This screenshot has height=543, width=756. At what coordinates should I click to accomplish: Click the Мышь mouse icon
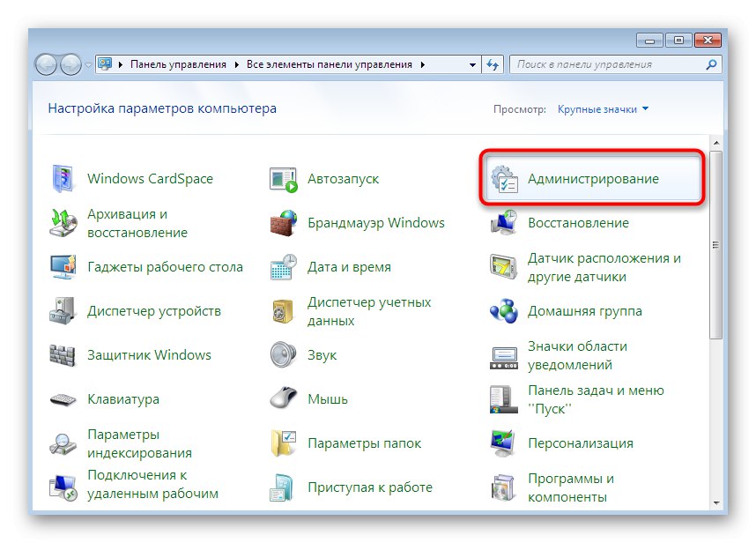[284, 398]
